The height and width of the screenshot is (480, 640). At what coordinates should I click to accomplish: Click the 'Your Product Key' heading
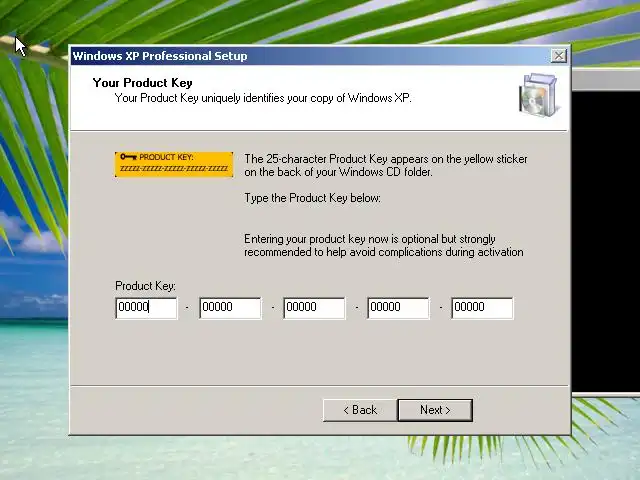click(x=142, y=83)
